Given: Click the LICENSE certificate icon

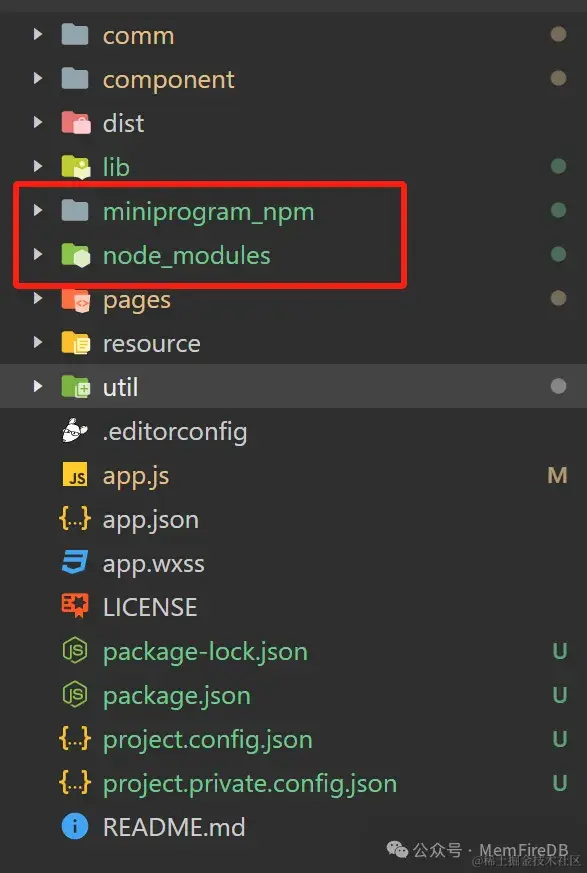Looking at the screenshot, I should pos(75,606).
